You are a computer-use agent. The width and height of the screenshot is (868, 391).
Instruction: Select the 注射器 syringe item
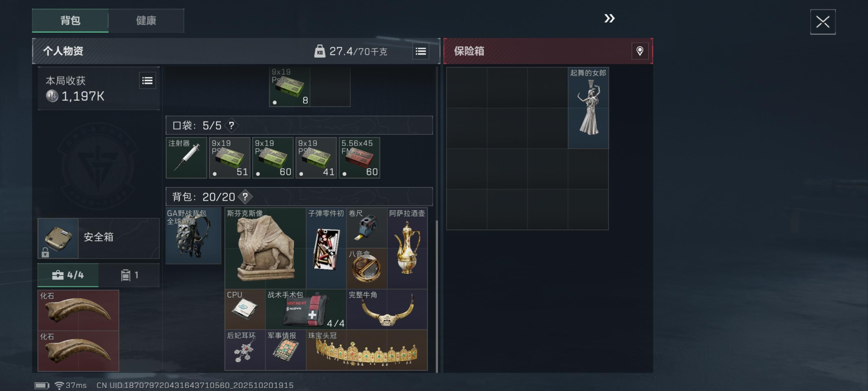point(186,158)
